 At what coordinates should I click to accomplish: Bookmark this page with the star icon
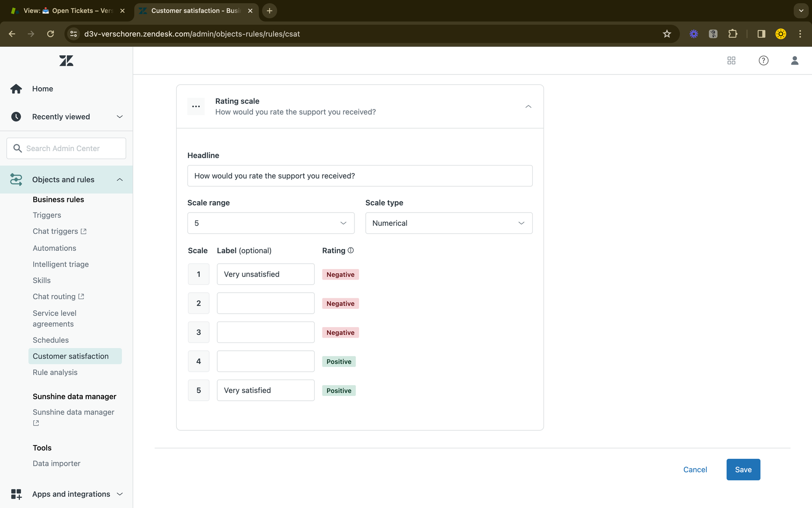[x=667, y=34]
